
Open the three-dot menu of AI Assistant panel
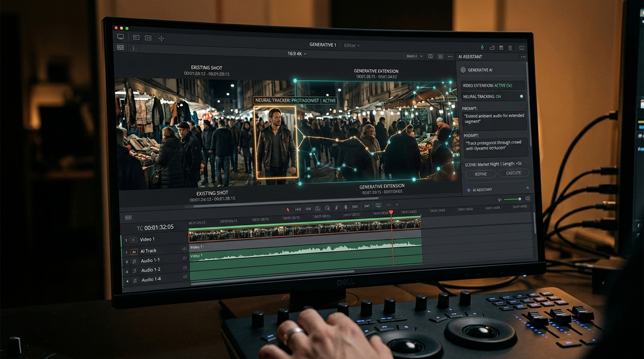(523, 57)
